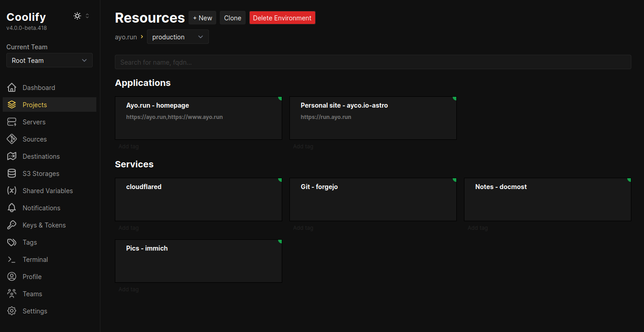Image resolution: width=644 pixels, height=332 pixels.
Task: Open the Pics - immich service card
Action: (199, 261)
